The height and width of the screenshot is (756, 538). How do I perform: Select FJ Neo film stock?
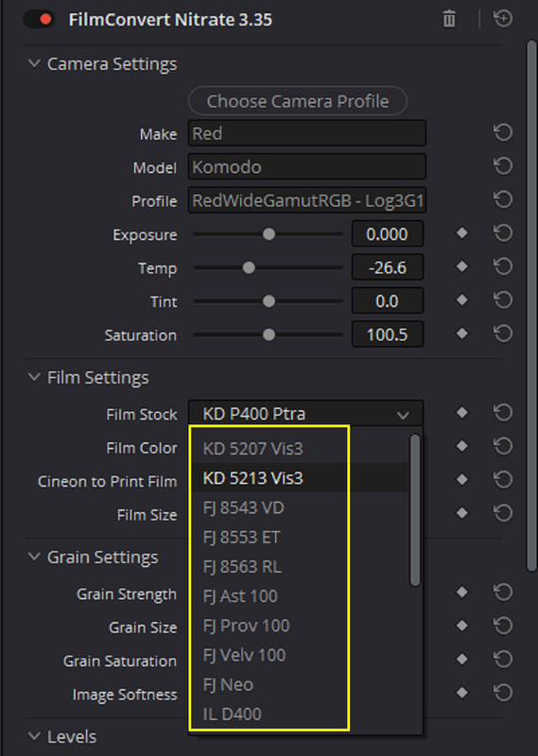coord(299,684)
